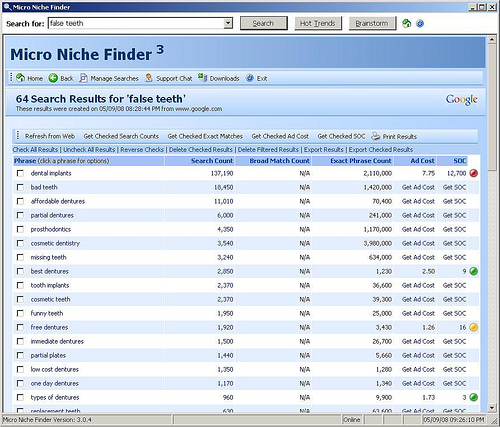Sort by SOC column header
This screenshot has width=500, height=427.
(x=460, y=161)
